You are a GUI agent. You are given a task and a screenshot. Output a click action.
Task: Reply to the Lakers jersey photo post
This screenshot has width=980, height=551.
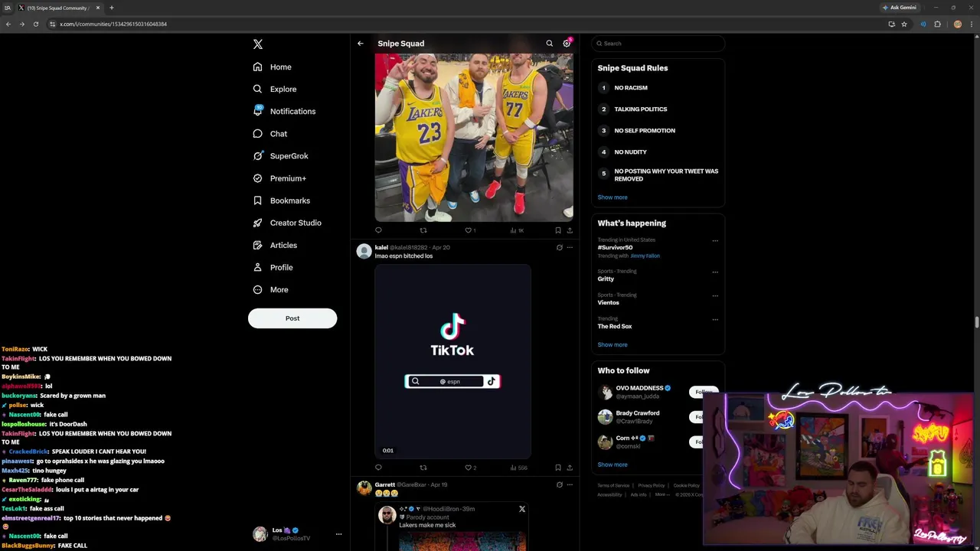tap(378, 230)
